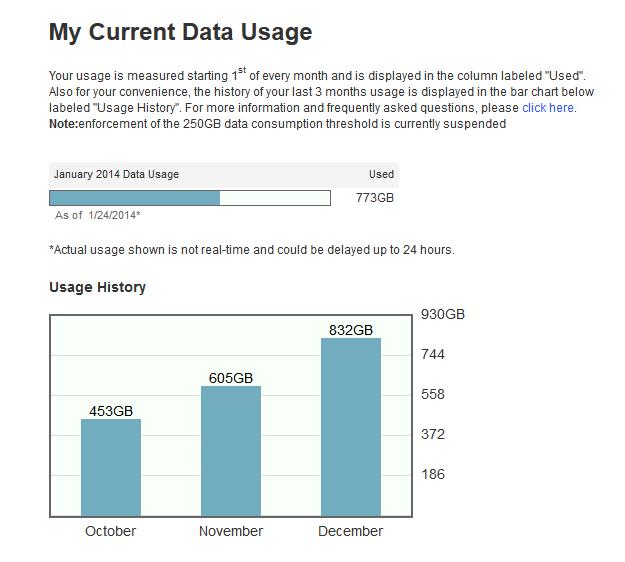Click the 773GB used value

tap(375, 198)
